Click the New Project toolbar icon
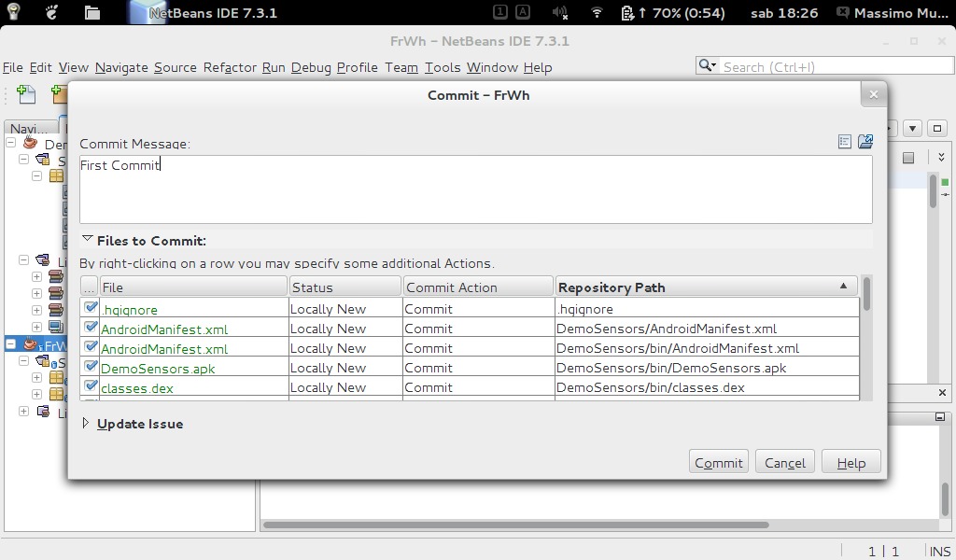956x560 pixels. click(59, 94)
